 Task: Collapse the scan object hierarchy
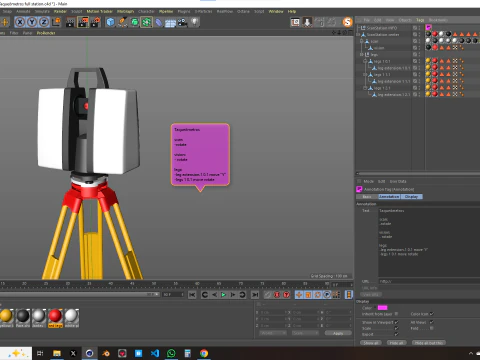click(362, 41)
